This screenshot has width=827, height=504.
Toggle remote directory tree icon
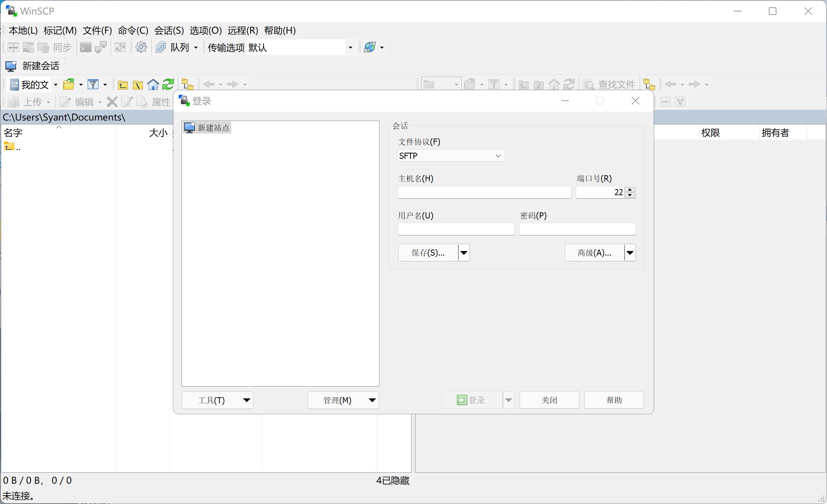coord(649,84)
